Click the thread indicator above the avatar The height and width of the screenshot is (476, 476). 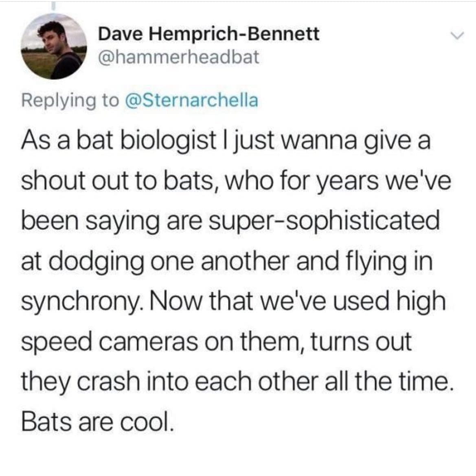(53, 5)
